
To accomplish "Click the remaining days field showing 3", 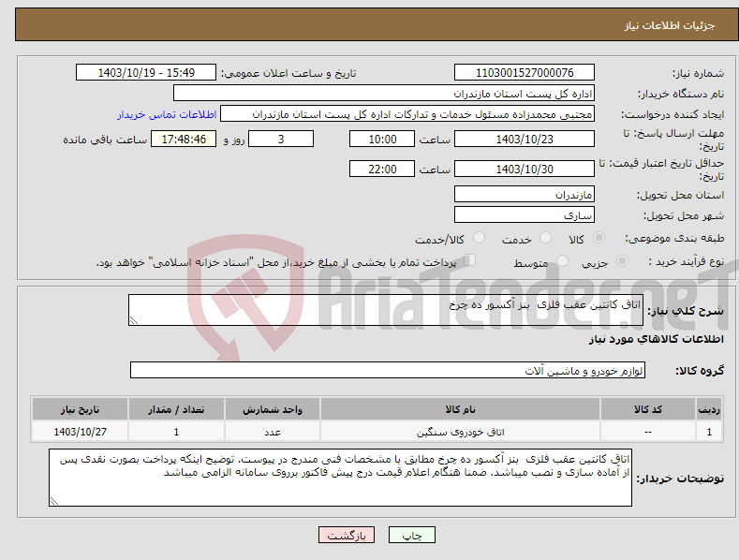I will pyautogui.click(x=281, y=139).
